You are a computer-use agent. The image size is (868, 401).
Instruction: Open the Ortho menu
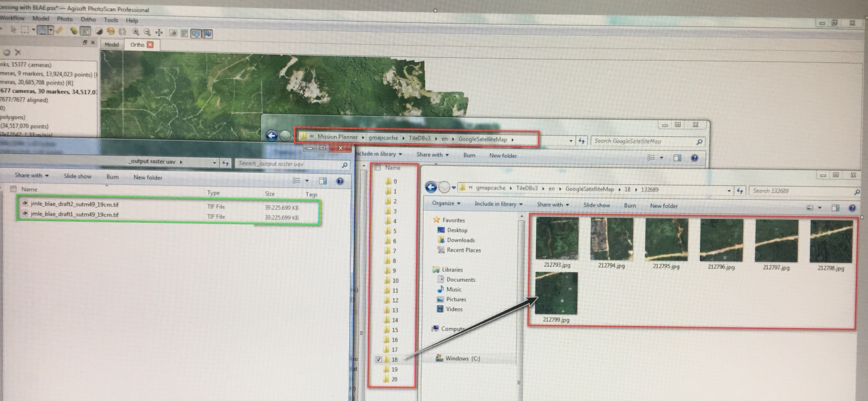(x=88, y=20)
